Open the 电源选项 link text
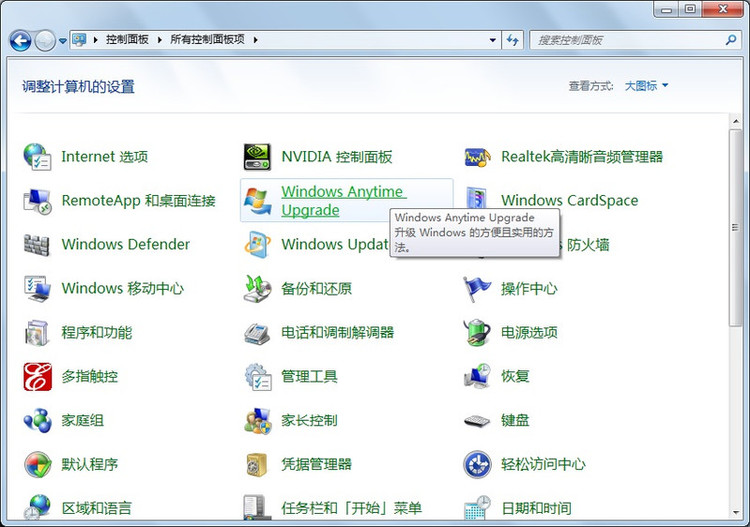Image resolution: width=750 pixels, height=527 pixels. pyautogui.click(x=529, y=332)
